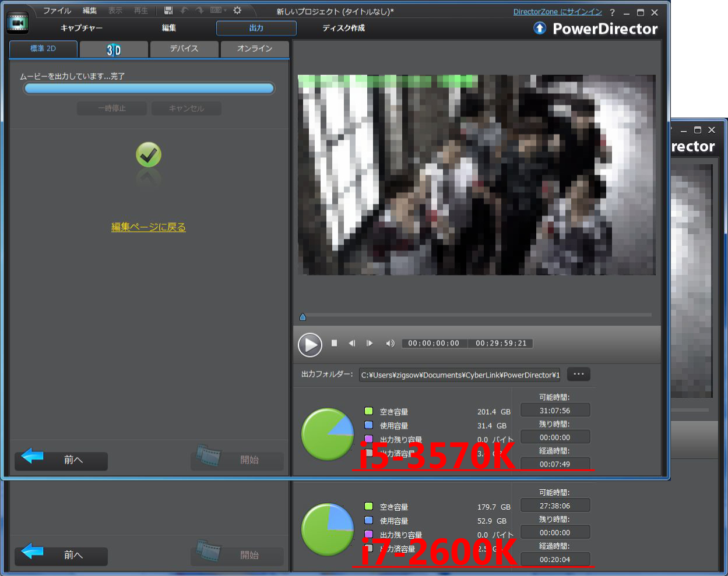Screen dimensions: 728x576
Task: Open the aspect ratio dropdown in toolbar
Action: tap(218, 10)
